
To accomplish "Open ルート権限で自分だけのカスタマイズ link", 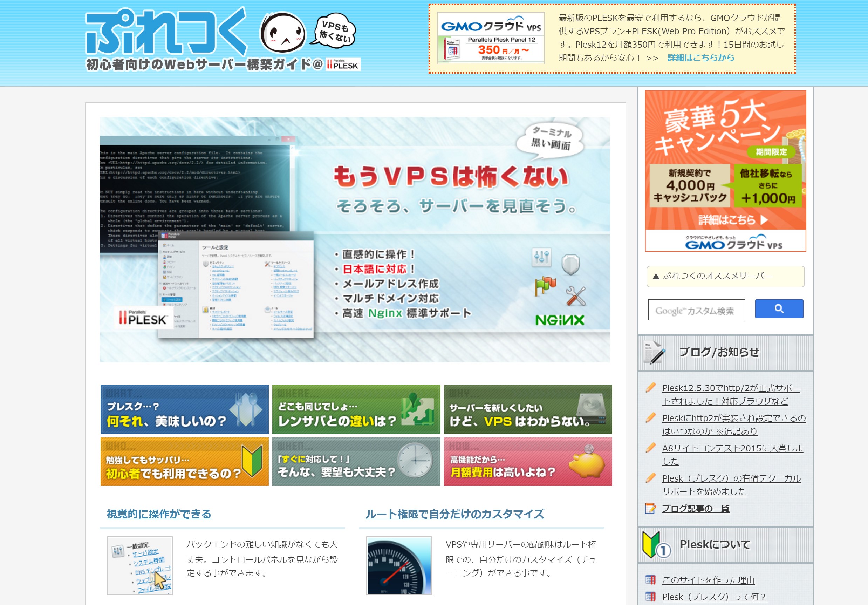I will tap(455, 514).
